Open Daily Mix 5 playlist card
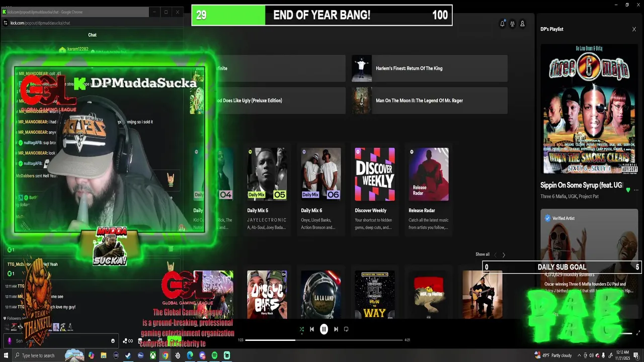Screen dimensions: 644x362 point(267,190)
